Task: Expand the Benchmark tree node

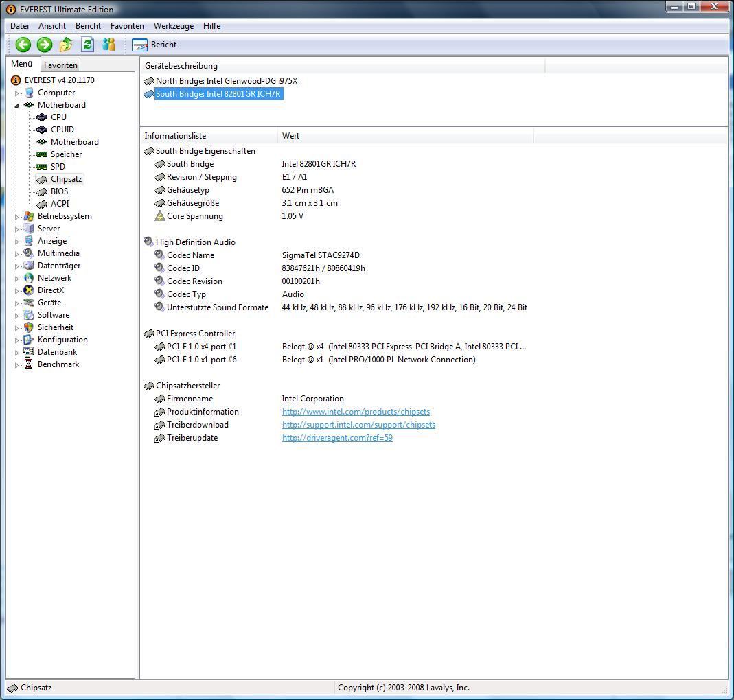Action: [17, 365]
